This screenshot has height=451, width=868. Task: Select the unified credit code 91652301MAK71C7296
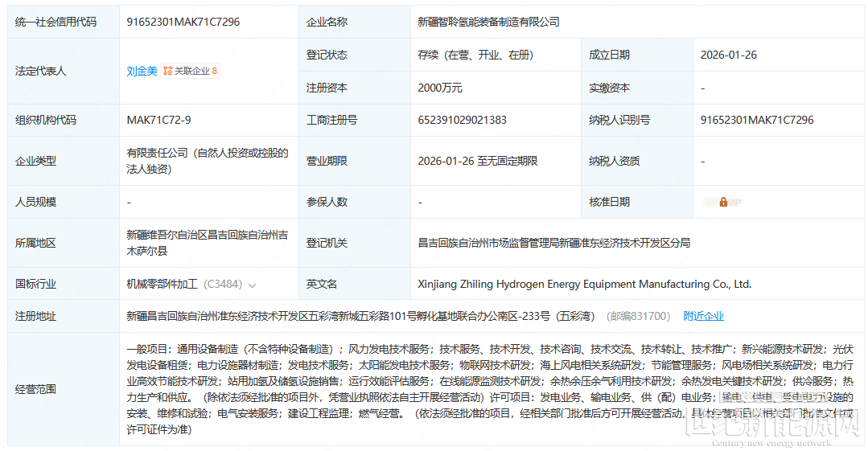183,22
